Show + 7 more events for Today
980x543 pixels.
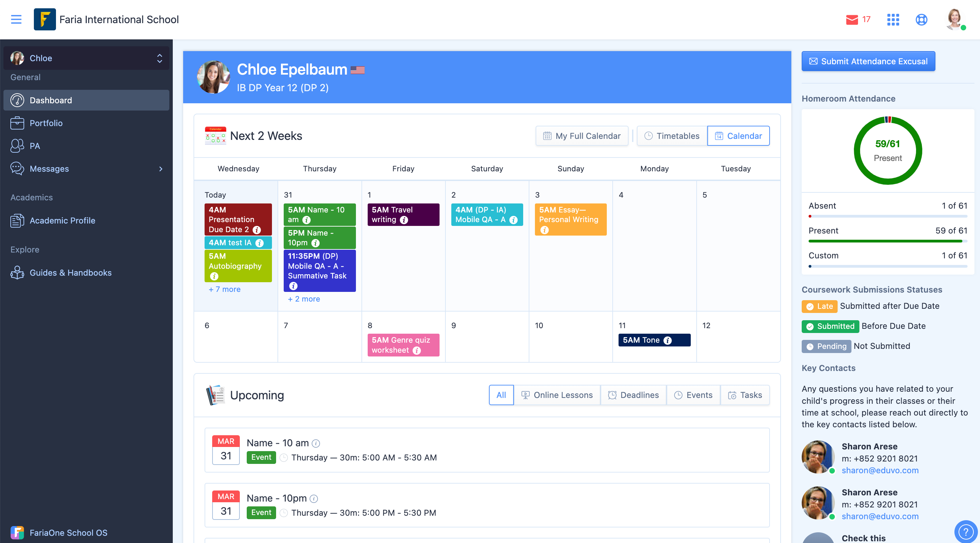tap(225, 289)
